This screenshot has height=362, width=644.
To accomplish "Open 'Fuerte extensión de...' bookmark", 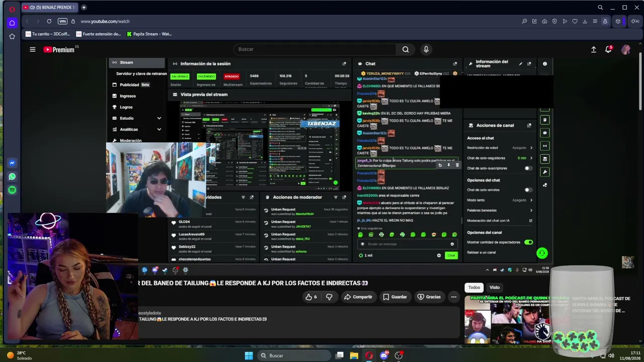I will tap(99, 34).
